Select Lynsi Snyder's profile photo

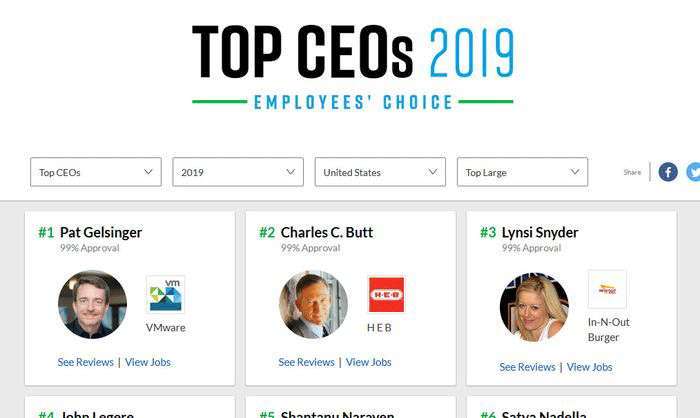(534, 308)
